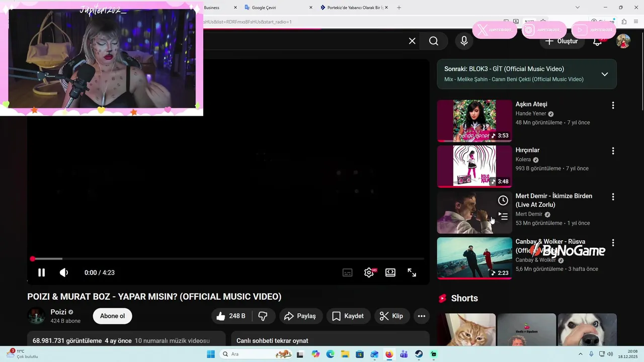Click the Hande Yener channel name
Screen dimensions: 644x362
coord(531,114)
